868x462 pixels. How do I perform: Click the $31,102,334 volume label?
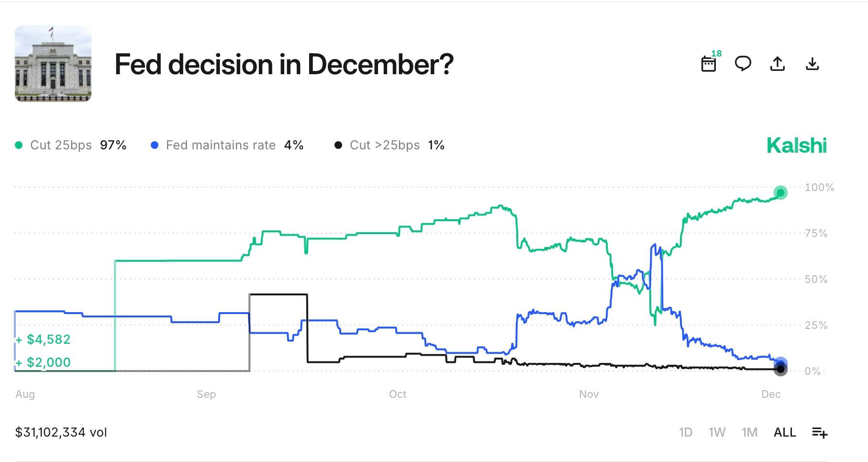pyautogui.click(x=61, y=432)
